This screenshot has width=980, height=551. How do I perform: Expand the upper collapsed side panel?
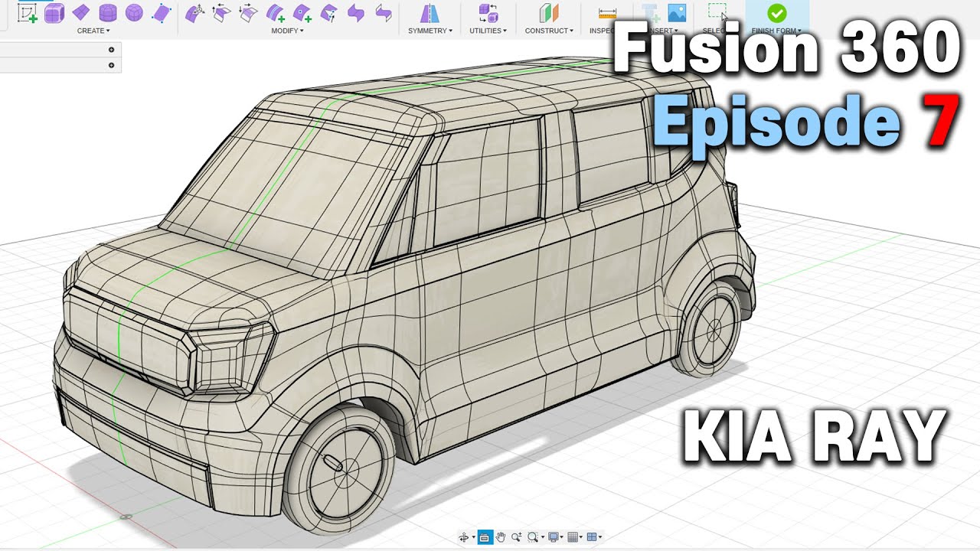pos(112,50)
